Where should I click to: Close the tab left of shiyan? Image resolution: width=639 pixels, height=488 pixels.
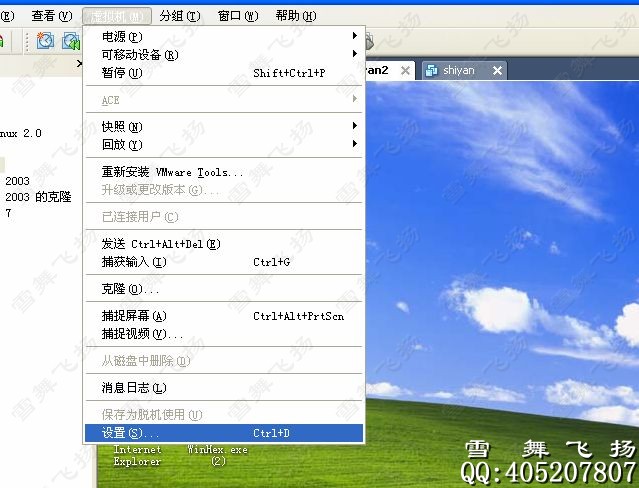[405, 70]
